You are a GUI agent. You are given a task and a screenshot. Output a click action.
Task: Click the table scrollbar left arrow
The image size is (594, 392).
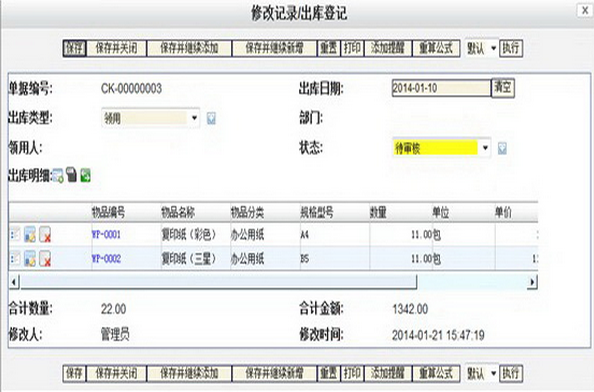coord(14,282)
